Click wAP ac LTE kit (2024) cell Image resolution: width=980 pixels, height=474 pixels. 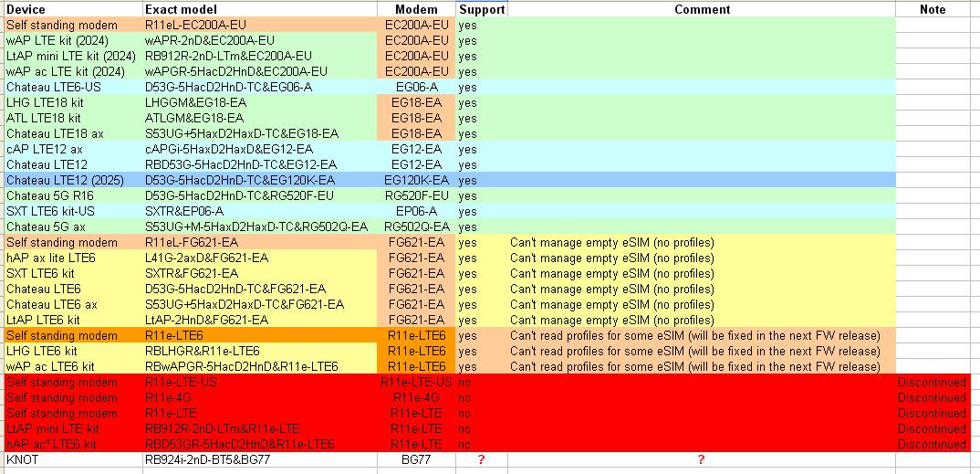(x=71, y=72)
